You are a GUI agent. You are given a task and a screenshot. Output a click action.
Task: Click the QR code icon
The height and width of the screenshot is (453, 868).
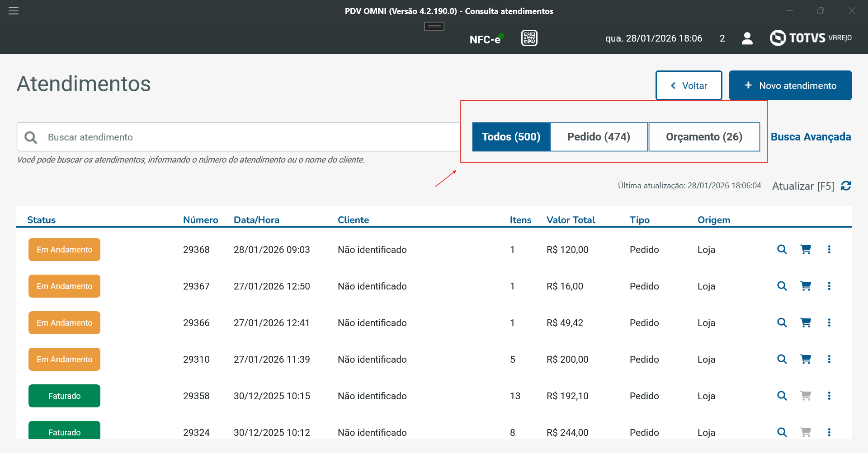[529, 38]
